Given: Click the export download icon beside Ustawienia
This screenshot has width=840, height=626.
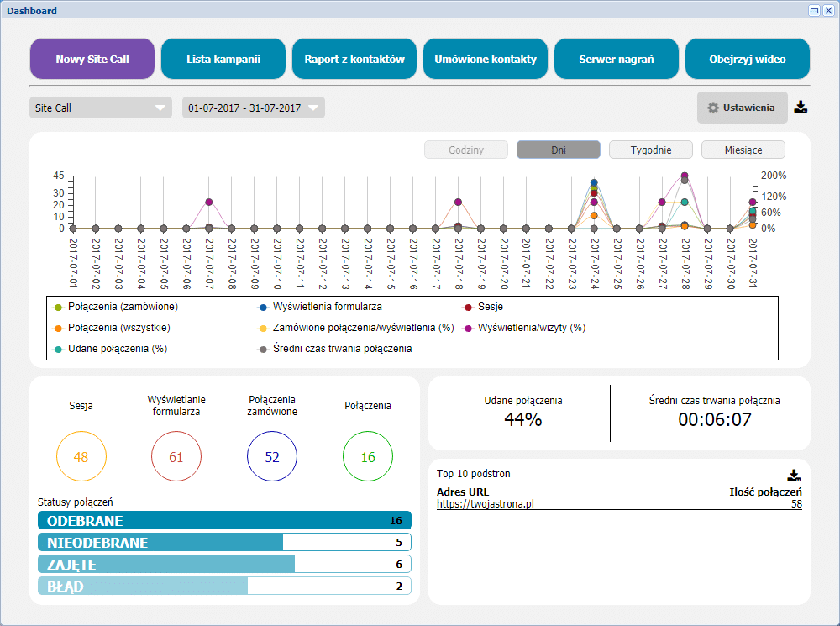Looking at the screenshot, I should [x=801, y=107].
